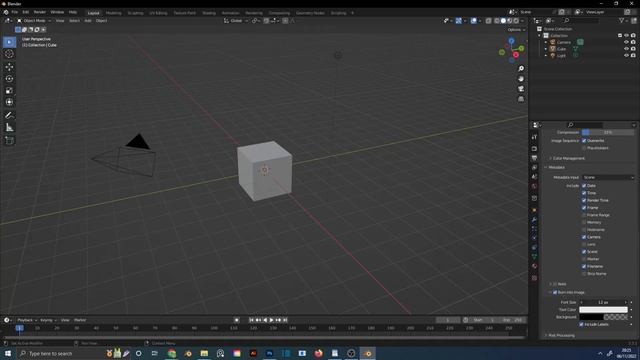Toggle the Overwrite checkbox

click(584, 140)
